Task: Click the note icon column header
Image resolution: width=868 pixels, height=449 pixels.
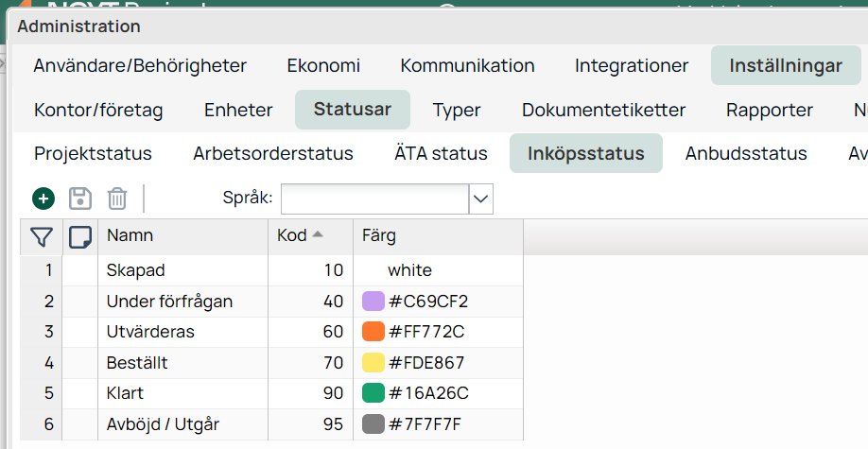Action: point(80,237)
